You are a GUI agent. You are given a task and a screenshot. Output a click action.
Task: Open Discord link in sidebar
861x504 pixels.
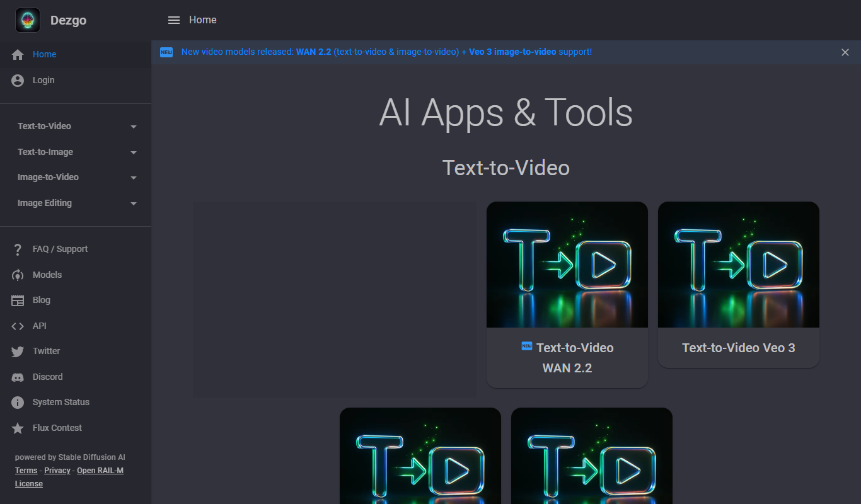[x=48, y=377]
